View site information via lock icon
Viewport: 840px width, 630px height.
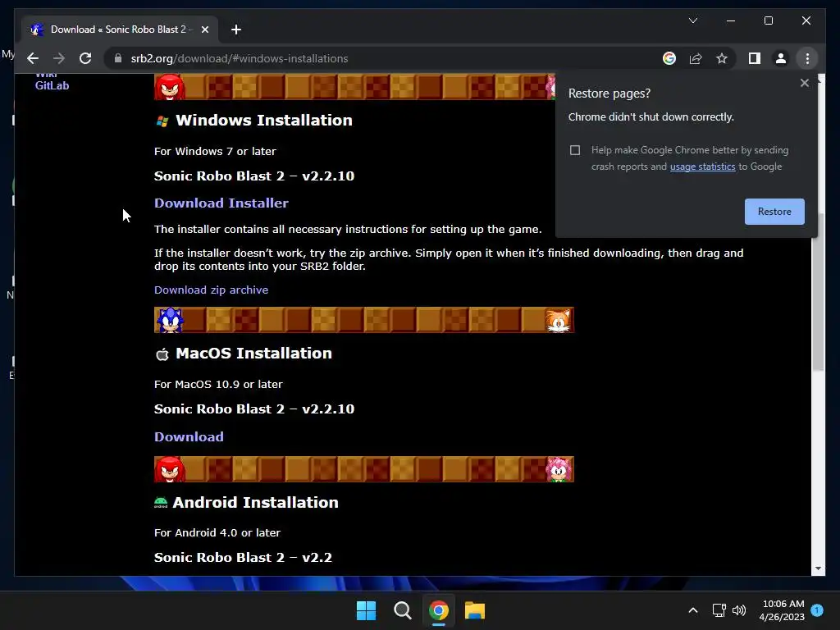tap(118, 58)
